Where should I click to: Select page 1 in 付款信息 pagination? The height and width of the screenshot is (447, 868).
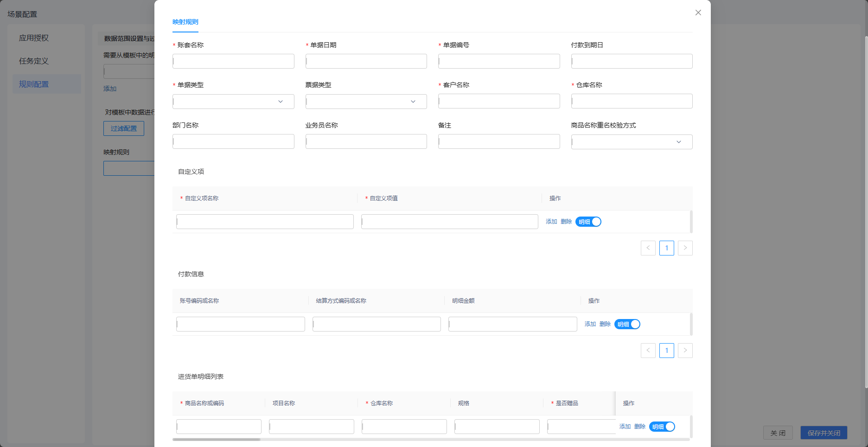(667, 351)
